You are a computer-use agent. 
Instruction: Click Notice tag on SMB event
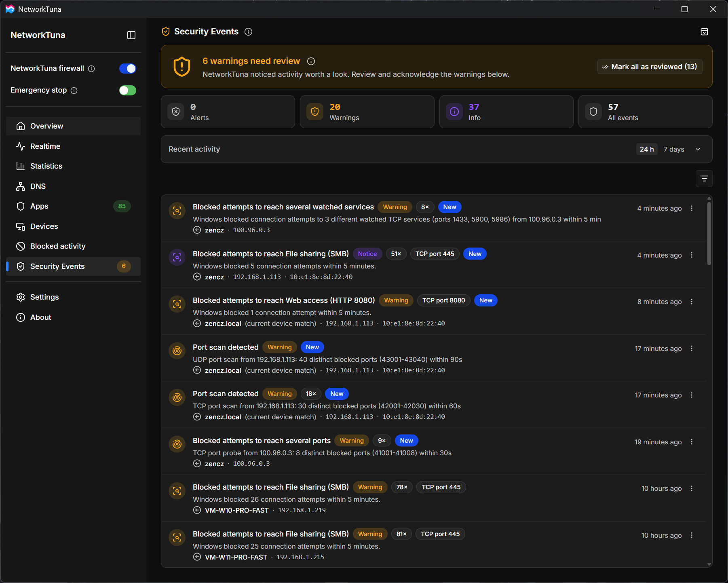pos(367,254)
